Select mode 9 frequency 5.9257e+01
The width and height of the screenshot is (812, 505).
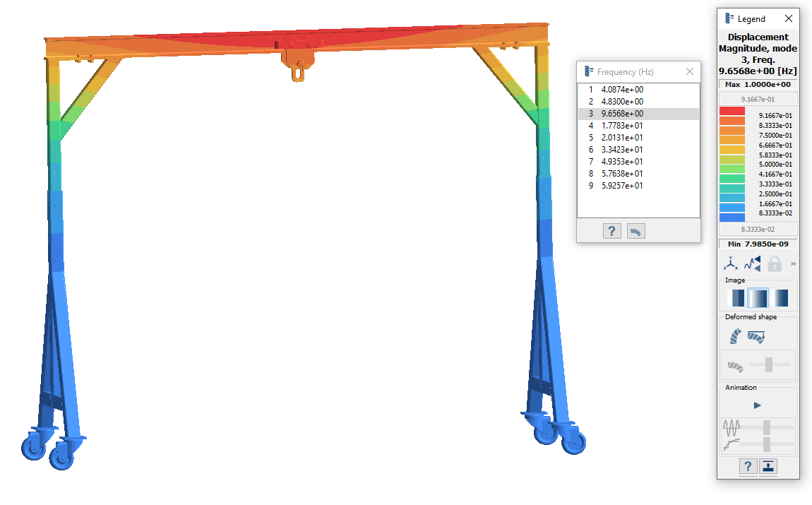click(x=638, y=186)
